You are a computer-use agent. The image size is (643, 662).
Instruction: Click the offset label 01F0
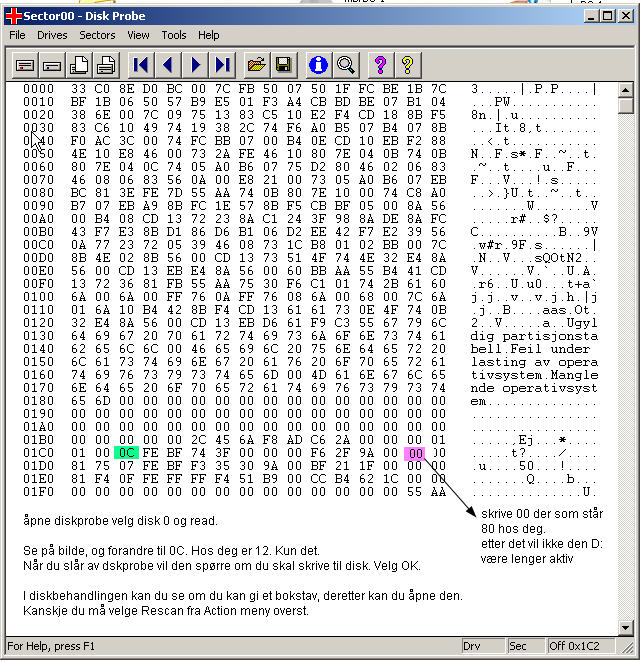click(38, 492)
